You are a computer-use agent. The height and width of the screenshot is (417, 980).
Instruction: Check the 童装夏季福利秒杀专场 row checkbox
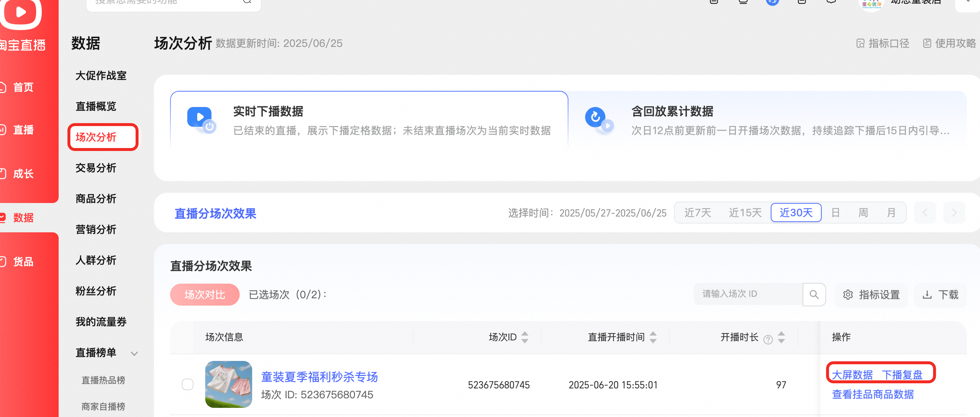[188, 384]
